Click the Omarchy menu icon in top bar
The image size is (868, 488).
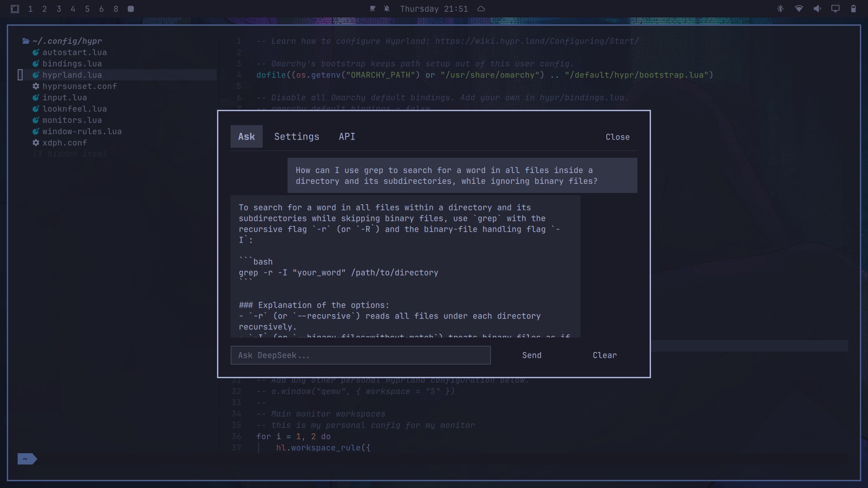[15, 9]
